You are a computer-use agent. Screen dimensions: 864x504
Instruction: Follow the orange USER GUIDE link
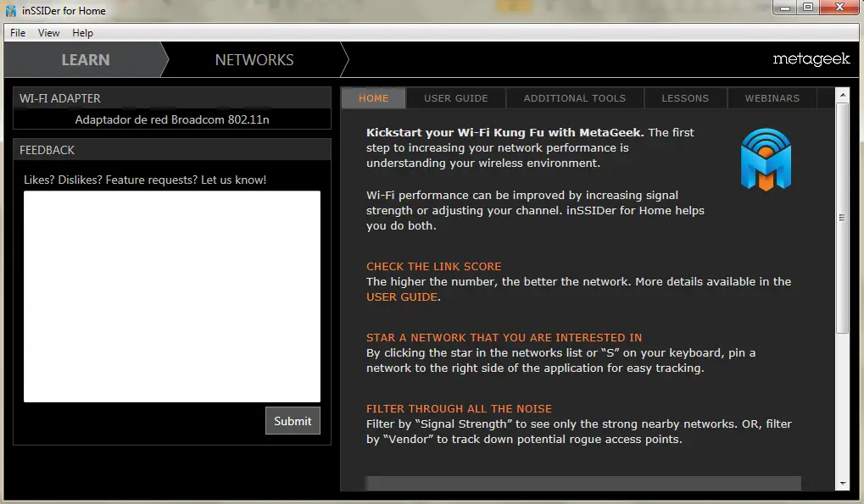402,297
